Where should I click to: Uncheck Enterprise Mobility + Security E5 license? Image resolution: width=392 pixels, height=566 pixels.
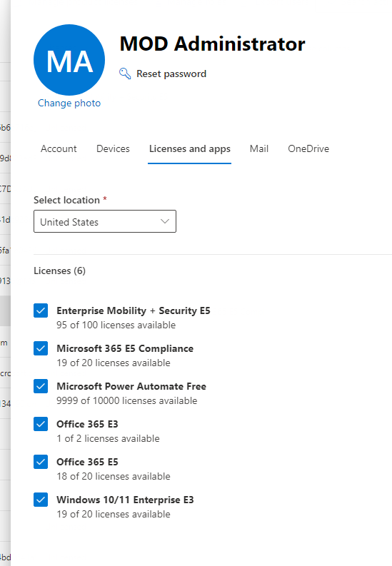41,310
